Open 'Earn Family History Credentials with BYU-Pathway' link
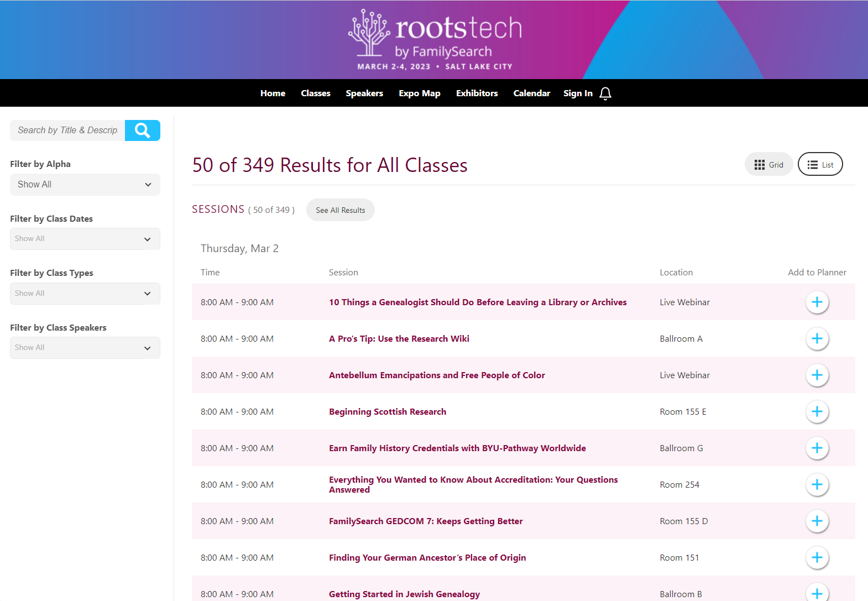This screenshot has width=868, height=601. point(457,448)
